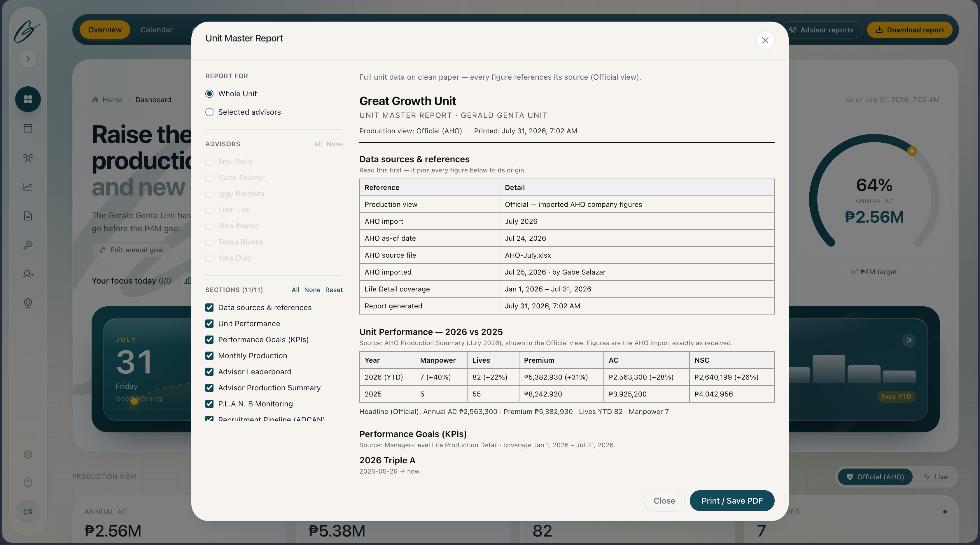Select the Whole Unit radio option

pos(209,94)
